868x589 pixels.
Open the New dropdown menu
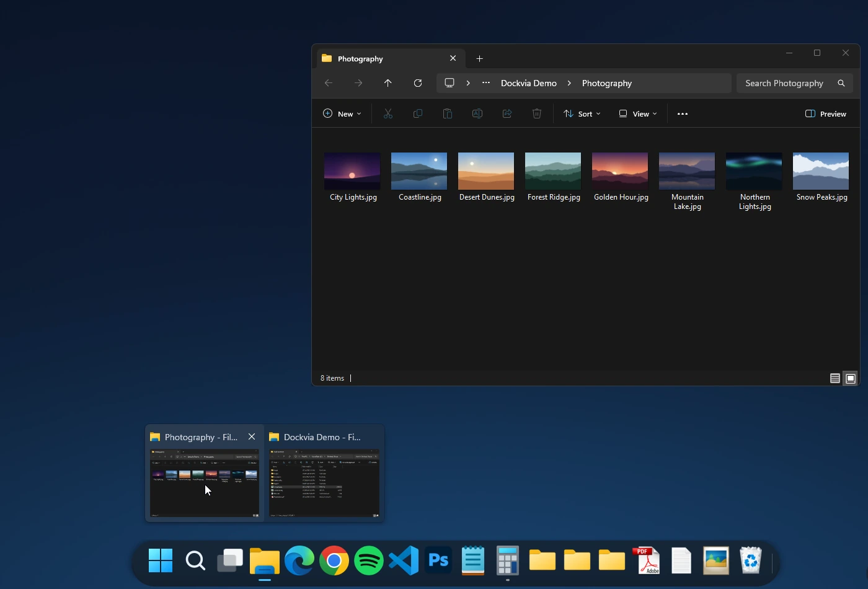click(x=342, y=113)
